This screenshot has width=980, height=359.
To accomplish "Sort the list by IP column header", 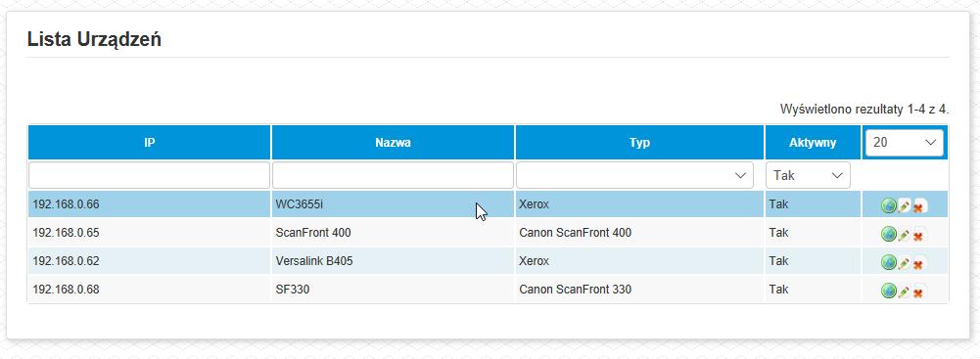I will click(x=150, y=143).
